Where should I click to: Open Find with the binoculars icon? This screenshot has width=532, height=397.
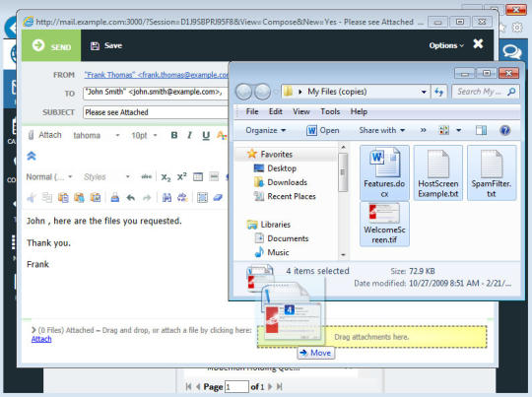pyautogui.click(x=166, y=197)
